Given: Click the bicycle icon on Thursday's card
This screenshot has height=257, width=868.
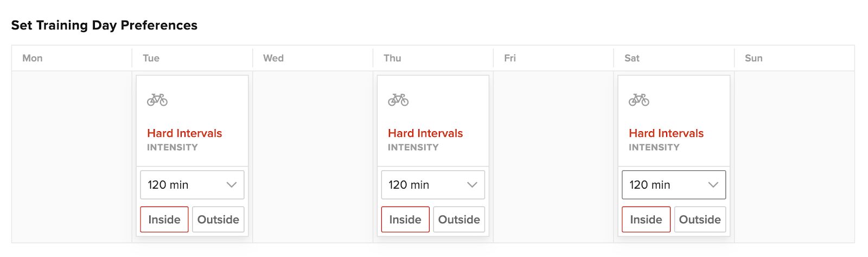Looking at the screenshot, I should (x=398, y=100).
